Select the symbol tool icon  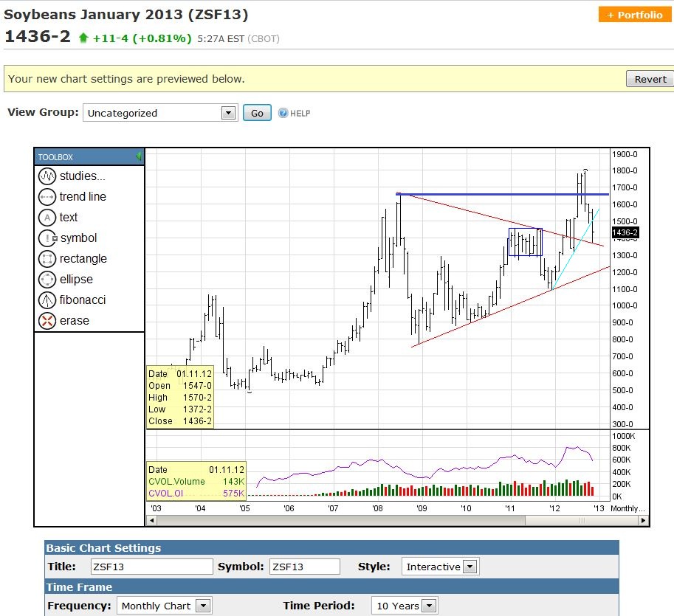47,238
